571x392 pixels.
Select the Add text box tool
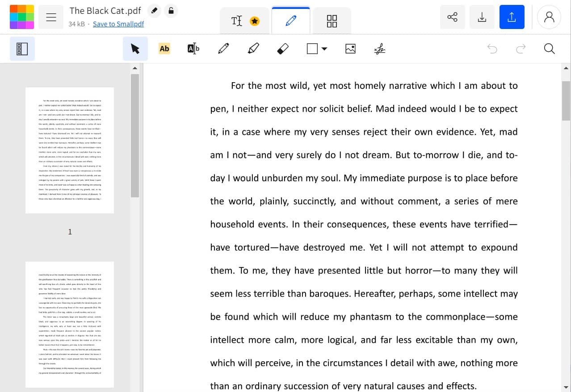point(193,49)
